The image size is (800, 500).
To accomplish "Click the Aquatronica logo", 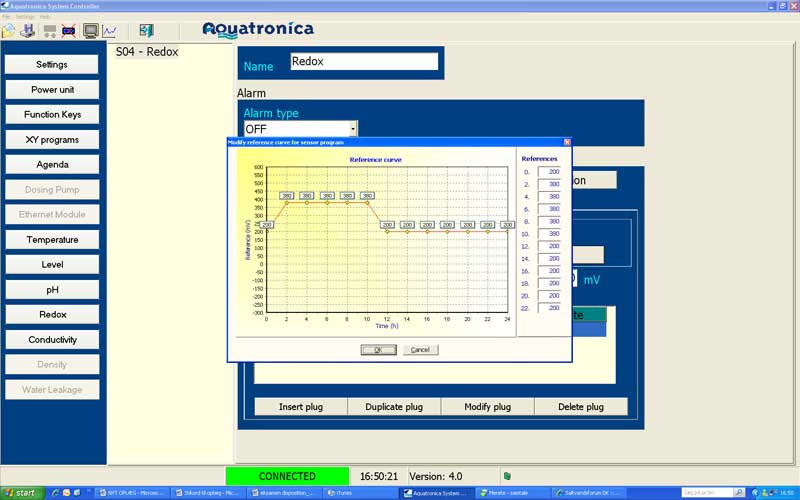I will 258,30.
